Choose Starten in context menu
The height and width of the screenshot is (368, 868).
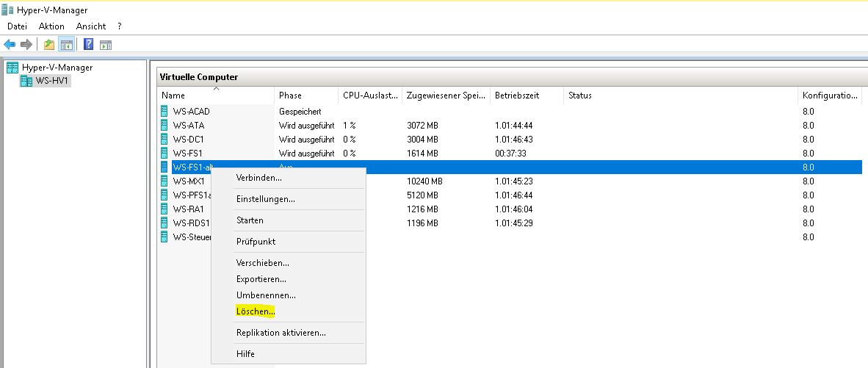click(x=289, y=220)
